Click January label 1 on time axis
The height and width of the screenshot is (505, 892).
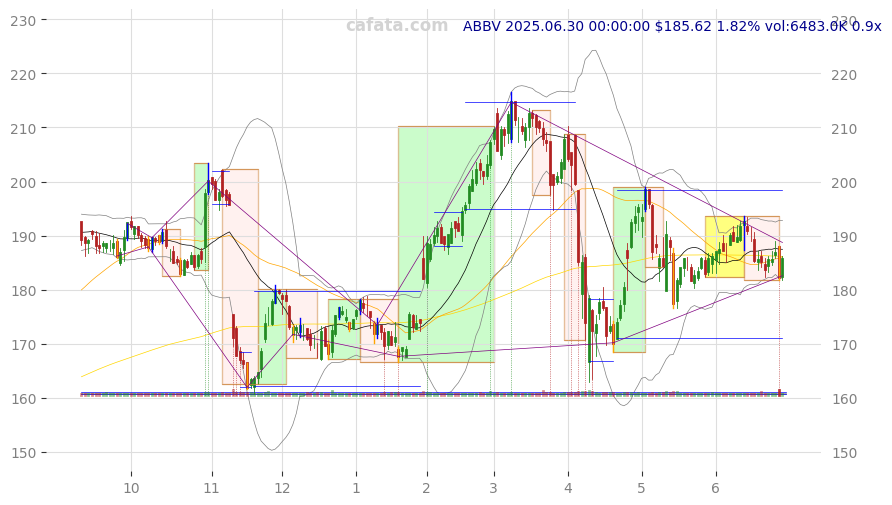click(356, 488)
